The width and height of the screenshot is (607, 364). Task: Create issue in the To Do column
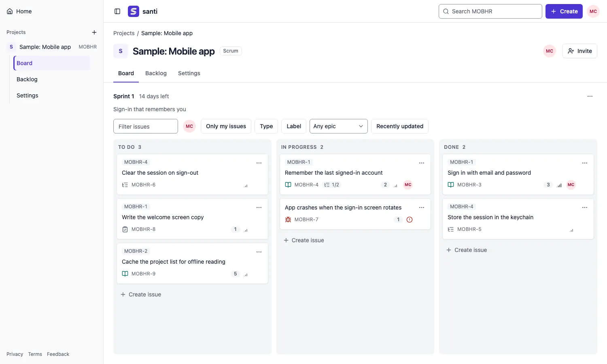[x=141, y=294]
